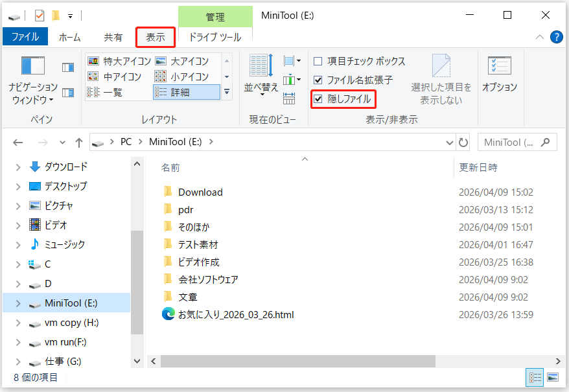Viewport: 569px width, 392px height.
Task: Expand the layout gallery more arrow
Action: tap(227, 92)
